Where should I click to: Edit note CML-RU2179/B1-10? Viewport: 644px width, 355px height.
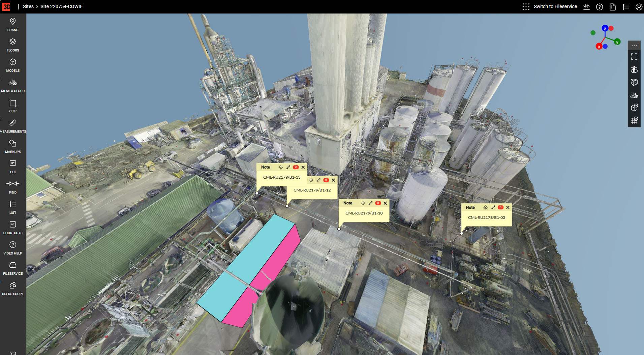click(x=370, y=203)
